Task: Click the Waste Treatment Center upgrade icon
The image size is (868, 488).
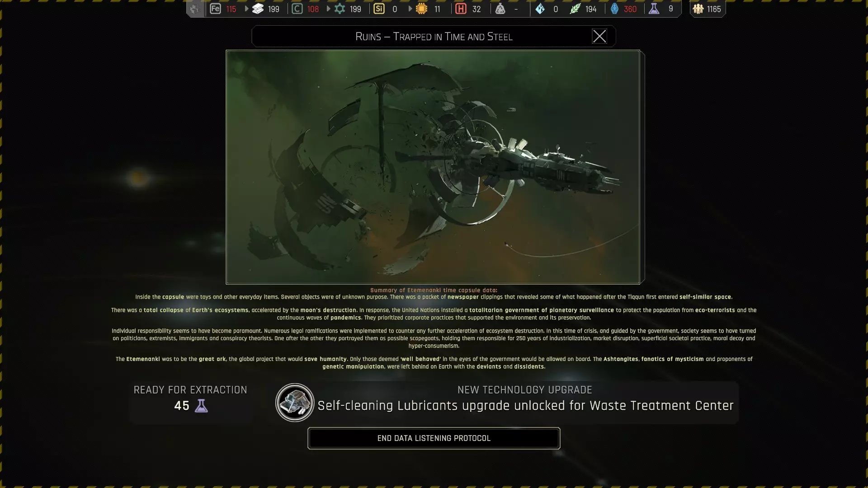Action: click(x=295, y=402)
